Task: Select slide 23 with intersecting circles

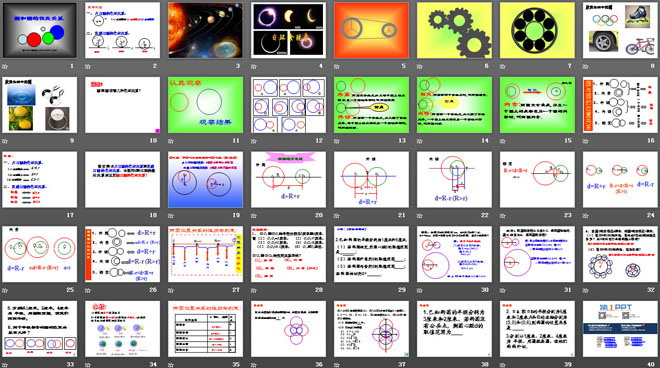Action: click(537, 179)
